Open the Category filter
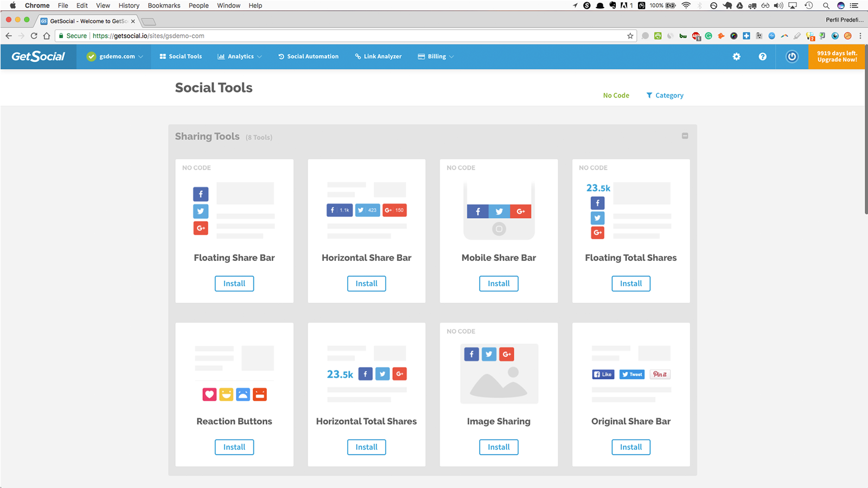868x488 pixels. 665,95
